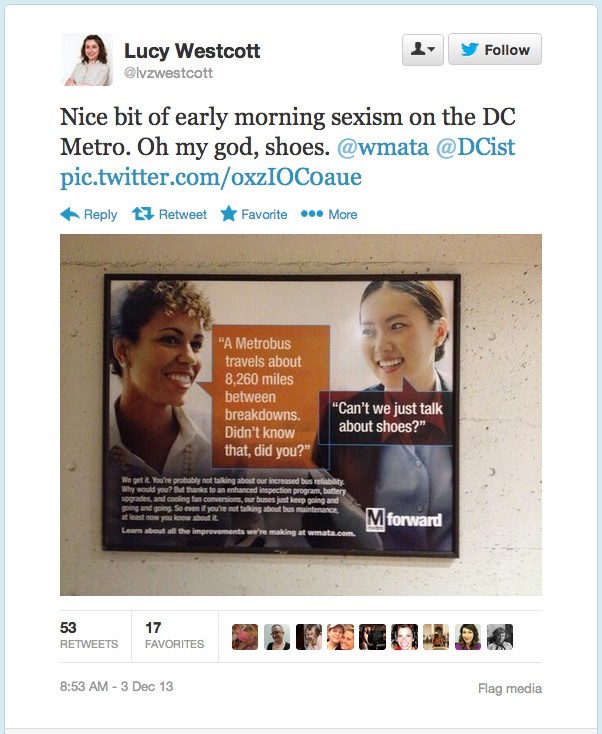Click the Twitter bird Follow button
This screenshot has height=734, width=602.
pos(495,49)
